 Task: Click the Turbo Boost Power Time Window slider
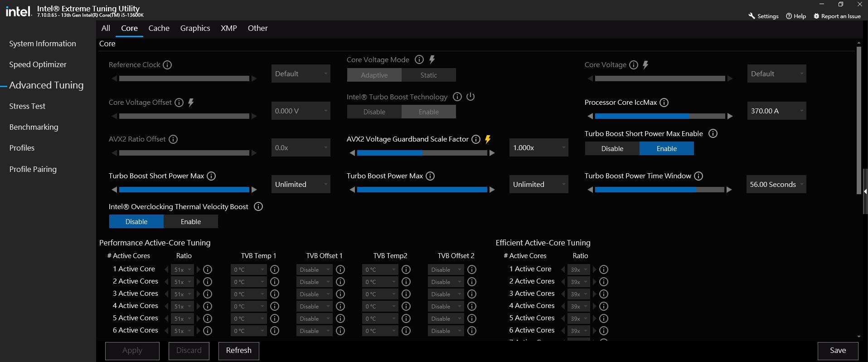click(x=659, y=190)
